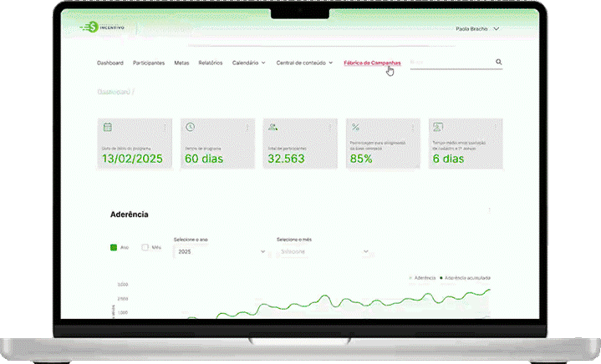The height and width of the screenshot is (364, 601).
Task: Click the percent icon on 85% card
Action: click(x=355, y=127)
